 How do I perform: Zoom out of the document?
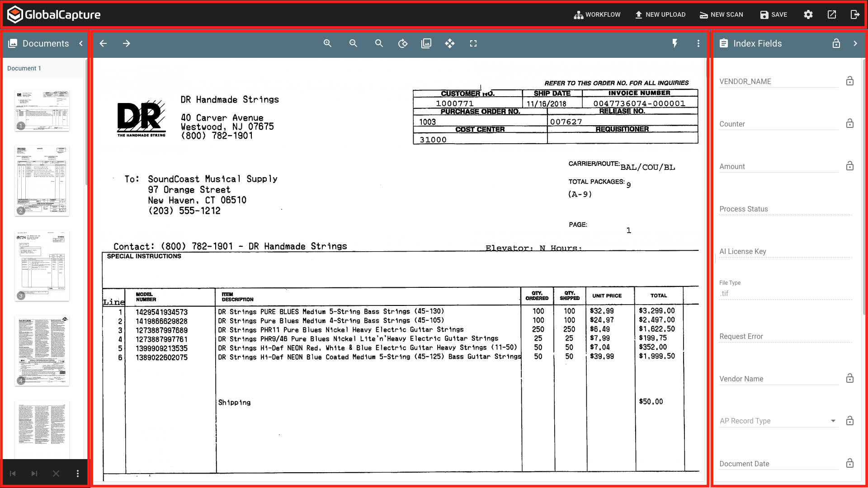tap(354, 43)
